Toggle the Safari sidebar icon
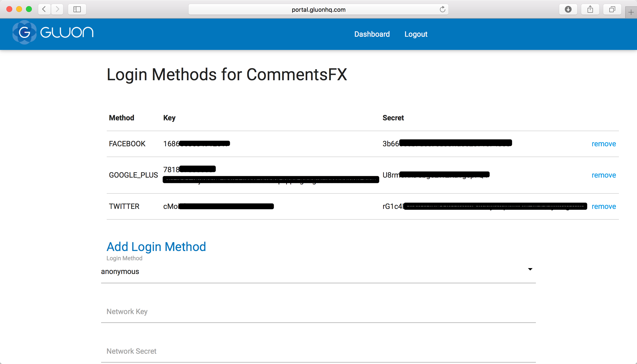Viewport: 637px width, 364px height. pos(77,9)
